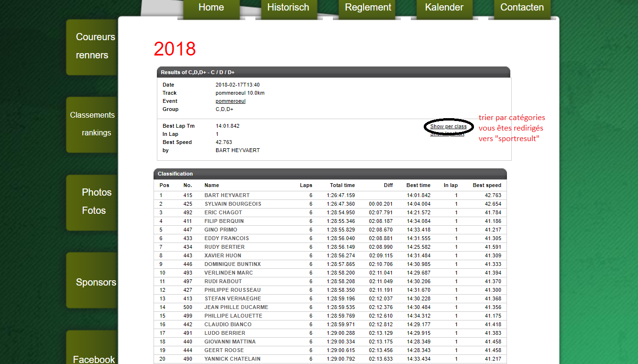The height and width of the screenshot is (364, 638).
Task: Select rider LUDO BERRIER row
Action: pyautogui.click(x=330, y=333)
